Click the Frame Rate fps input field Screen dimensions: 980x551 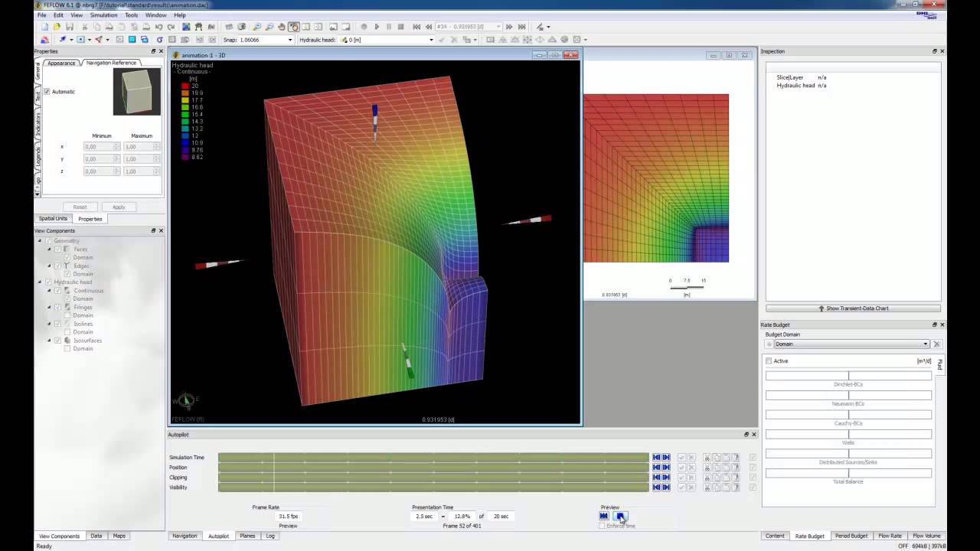[x=288, y=517]
